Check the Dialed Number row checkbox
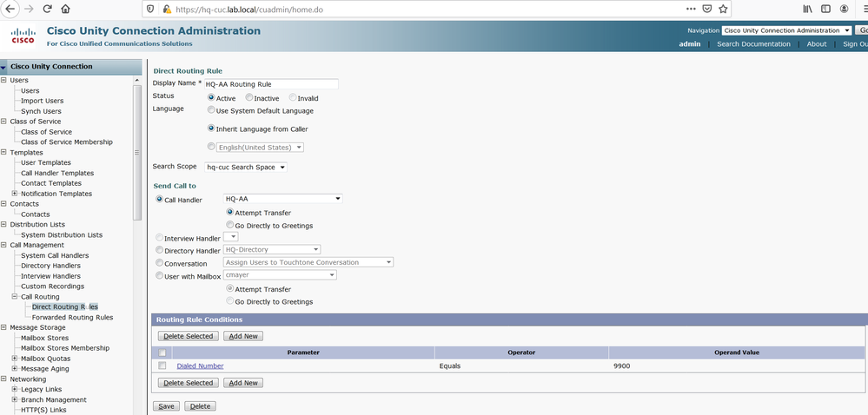Screen dimensions: 868x415 [162, 366]
